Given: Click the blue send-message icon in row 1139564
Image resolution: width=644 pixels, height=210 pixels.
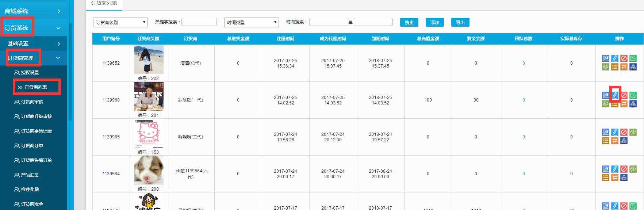Looking at the screenshot, I should 606,169.
